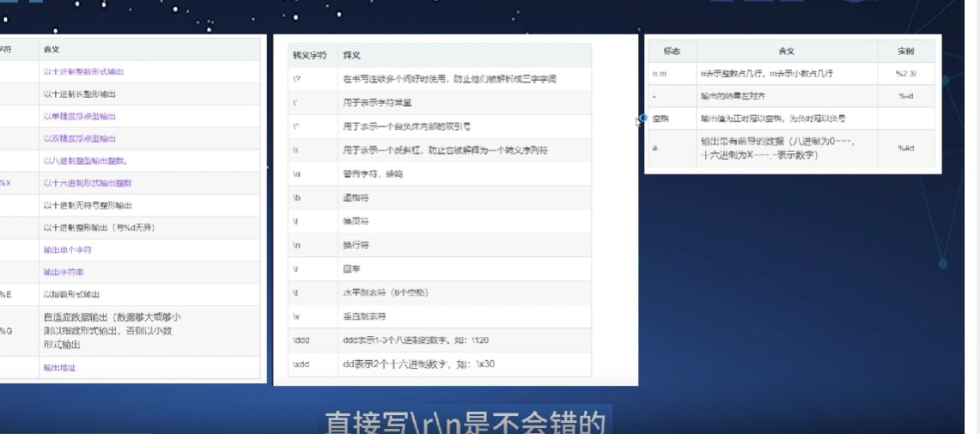The width and height of the screenshot is (980, 434).
Task: Click the text 用于表示字符常量
Action: (x=377, y=102)
